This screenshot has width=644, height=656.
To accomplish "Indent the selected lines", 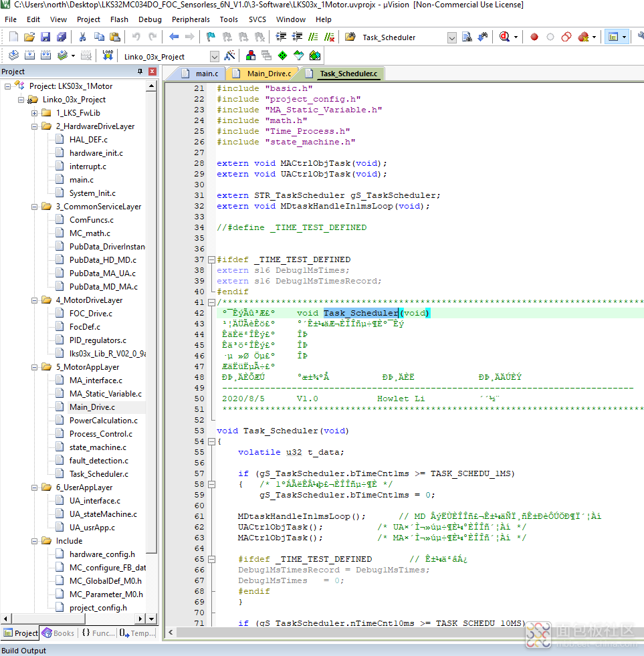I will click(x=281, y=37).
